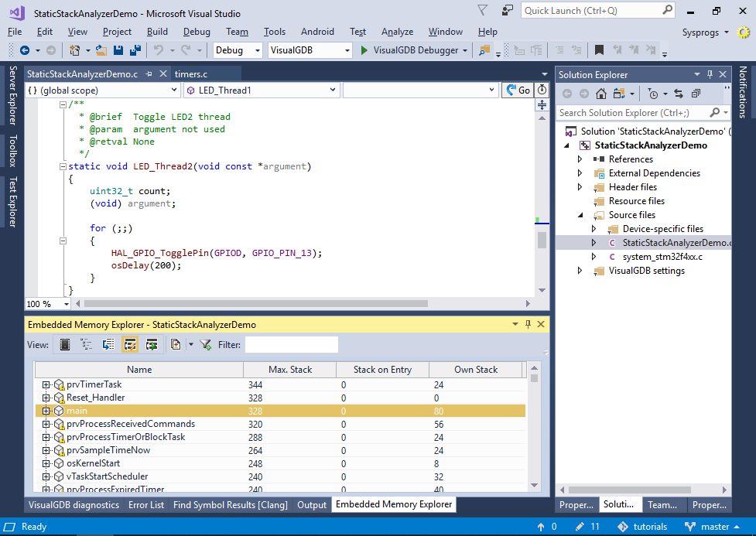Collapse the LED_Thread2 function outline
Screen dimensions: 756x536
click(x=63, y=166)
